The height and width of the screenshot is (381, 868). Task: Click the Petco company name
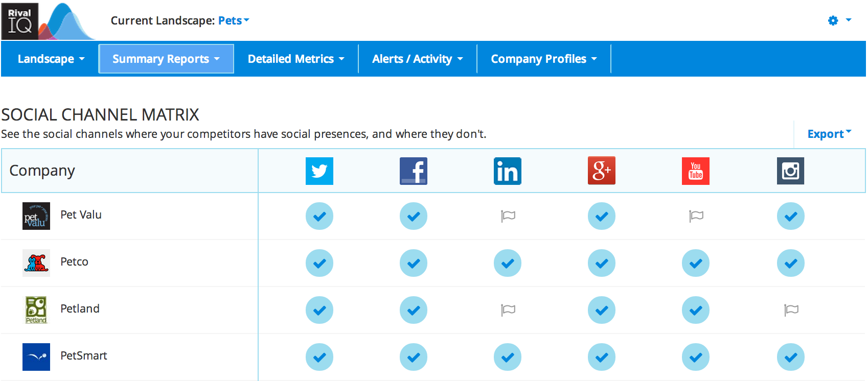coord(74,262)
